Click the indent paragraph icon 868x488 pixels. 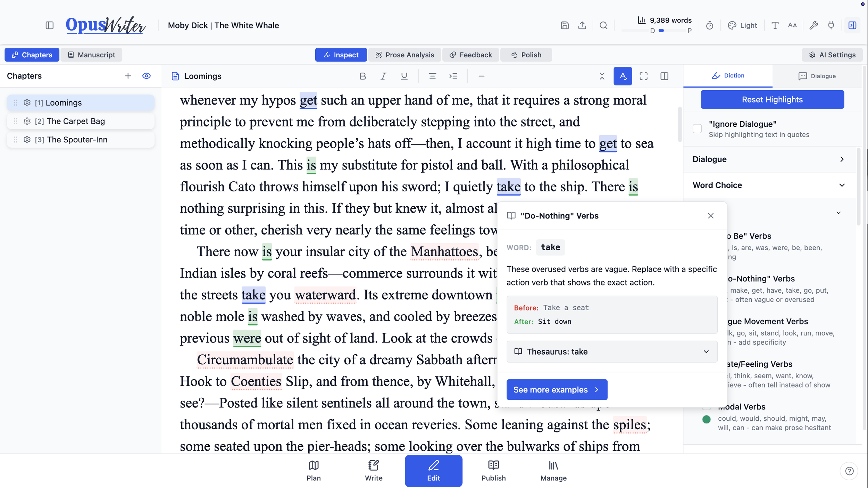click(x=453, y=76)
